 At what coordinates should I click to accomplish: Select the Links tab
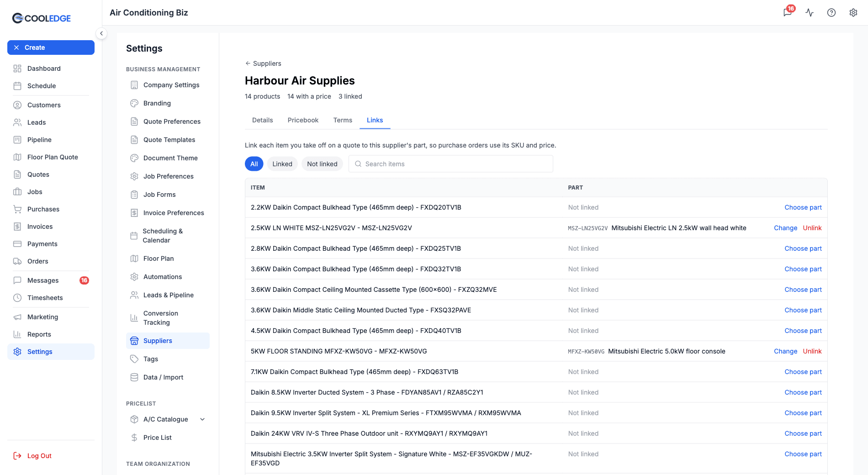tap(375, 120)
